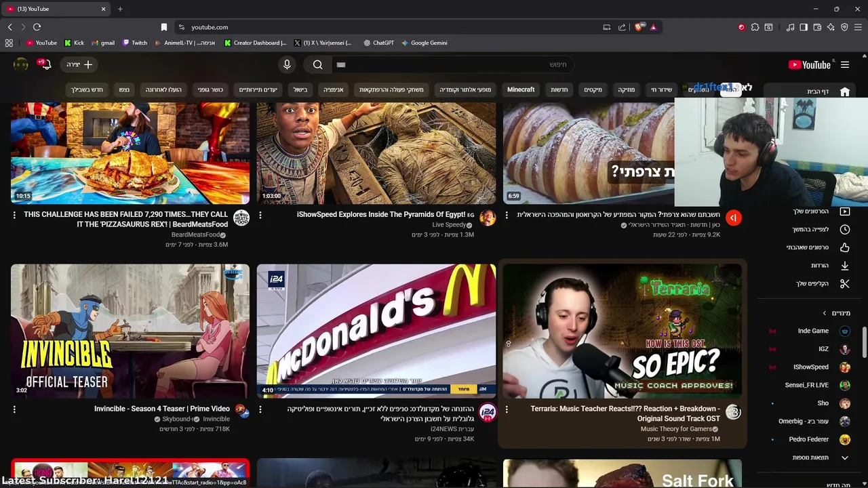Open the Inde Game subscription channel

[x=813, y=331]
